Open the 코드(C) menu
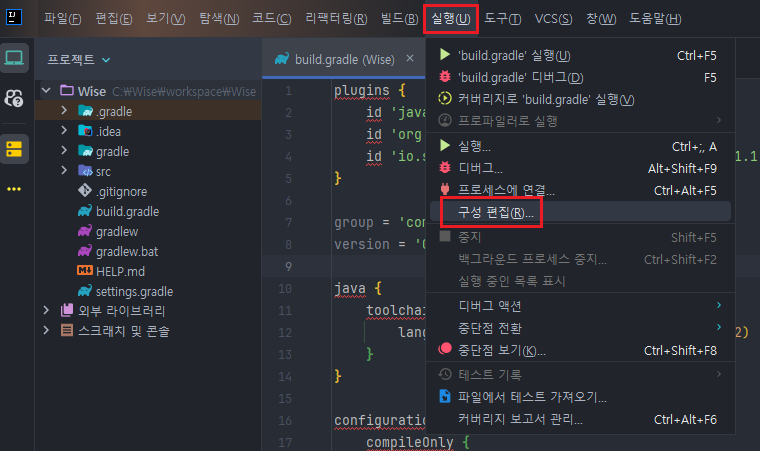The image size is (760, 451). click(271, 18)
